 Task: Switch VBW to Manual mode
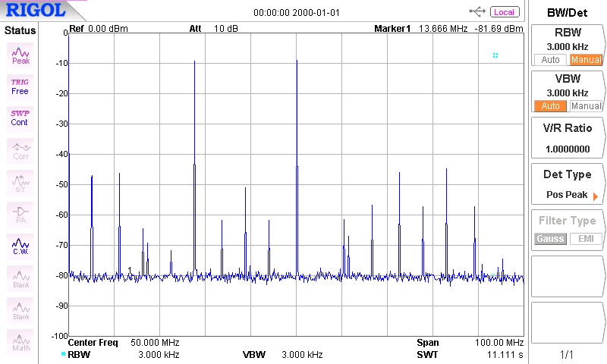[585, 106]
